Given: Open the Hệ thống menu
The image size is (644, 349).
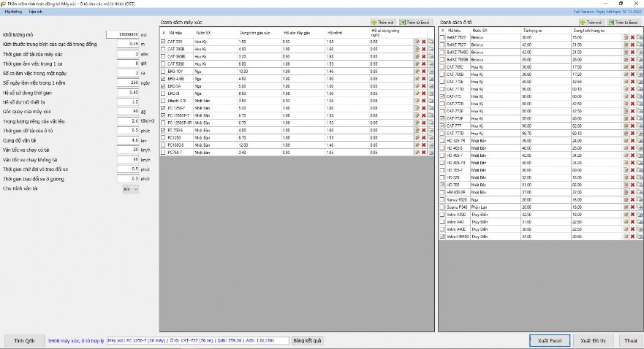Looking at the screenshot, I should (13, 12).
